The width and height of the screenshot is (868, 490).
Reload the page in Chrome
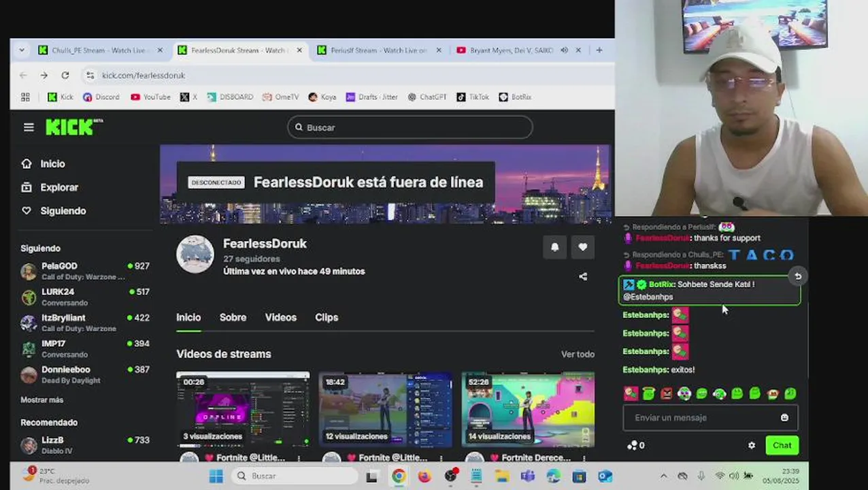point(65,75)
